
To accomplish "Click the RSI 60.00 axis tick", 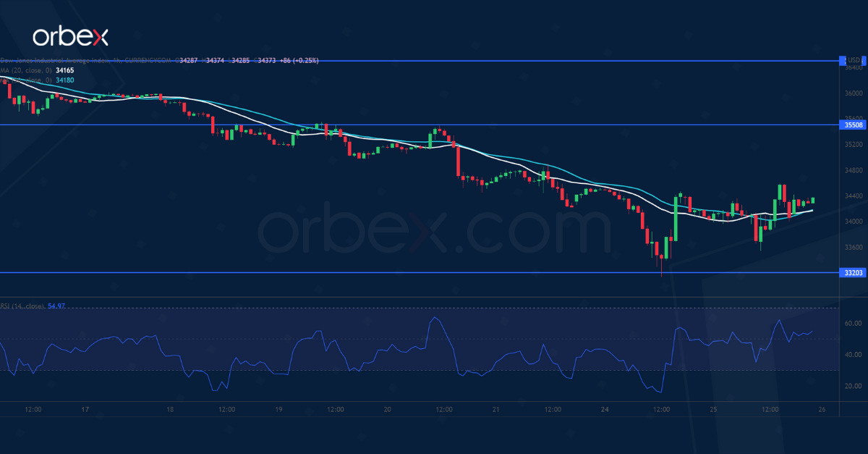I will click(x=854, y=324).
